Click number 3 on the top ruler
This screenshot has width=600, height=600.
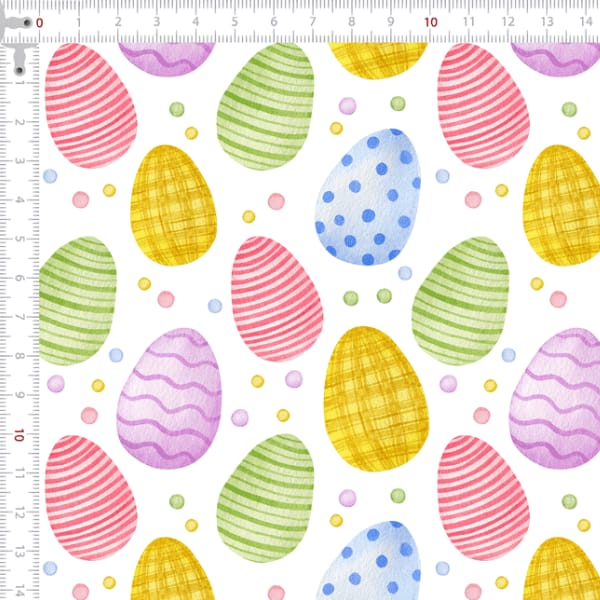[157, 22]
